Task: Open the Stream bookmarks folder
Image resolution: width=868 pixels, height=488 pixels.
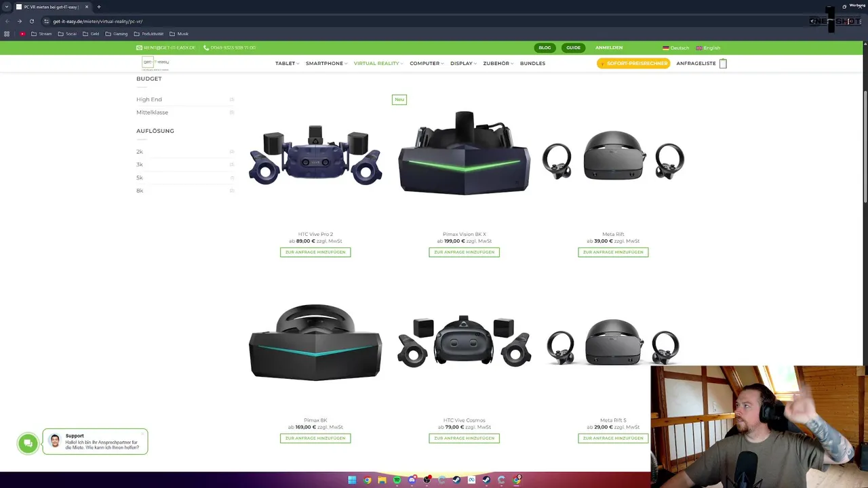Action: coord(41,34)
